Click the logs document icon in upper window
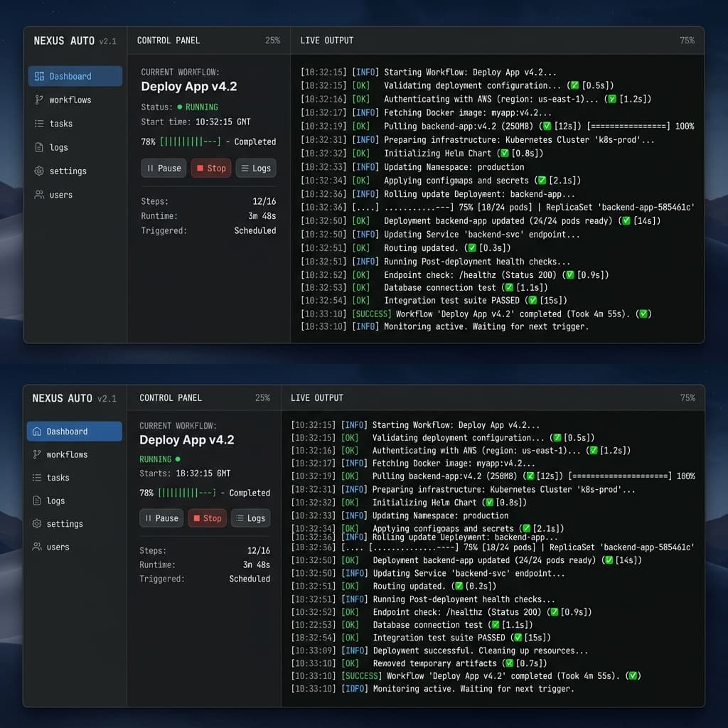Viewport: 728px width, 728px height. 39,147
